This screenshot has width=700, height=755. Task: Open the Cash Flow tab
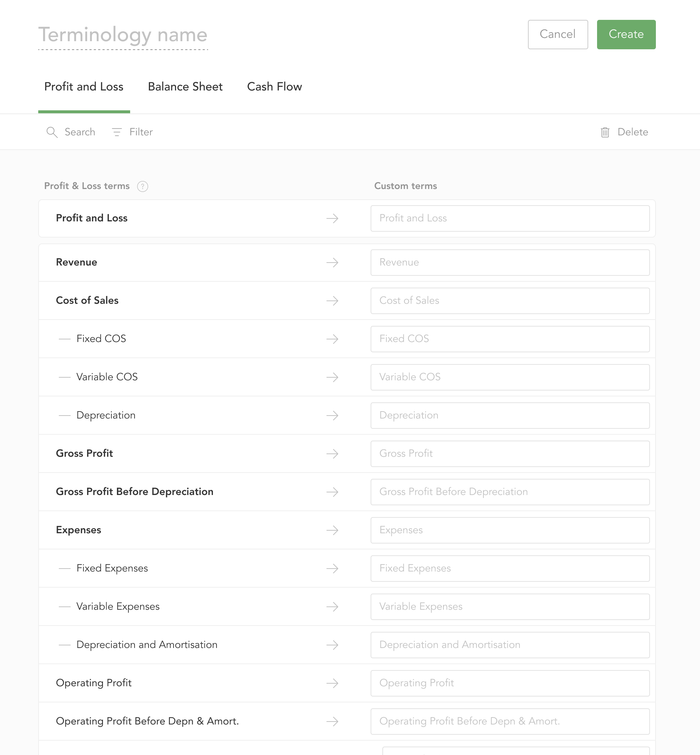(x=274, y=86)
